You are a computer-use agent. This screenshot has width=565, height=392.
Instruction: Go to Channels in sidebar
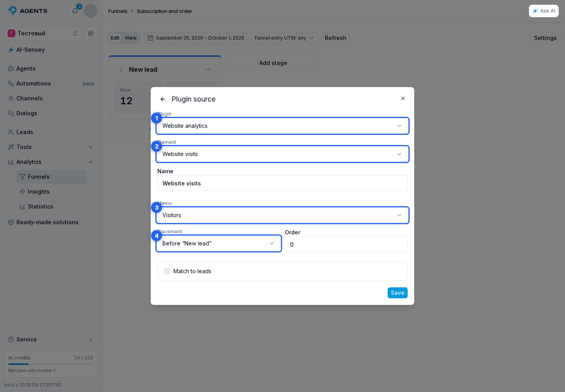click(51, 98)
